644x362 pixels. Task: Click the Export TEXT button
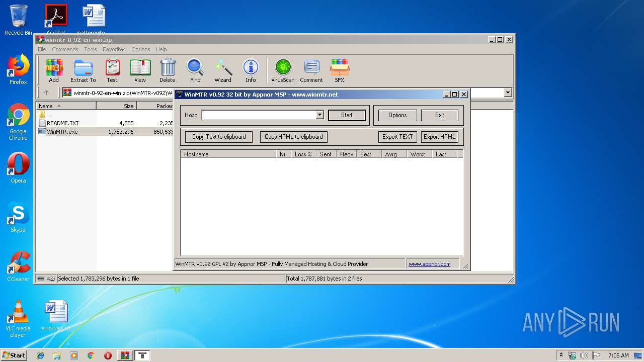(397, 137)
